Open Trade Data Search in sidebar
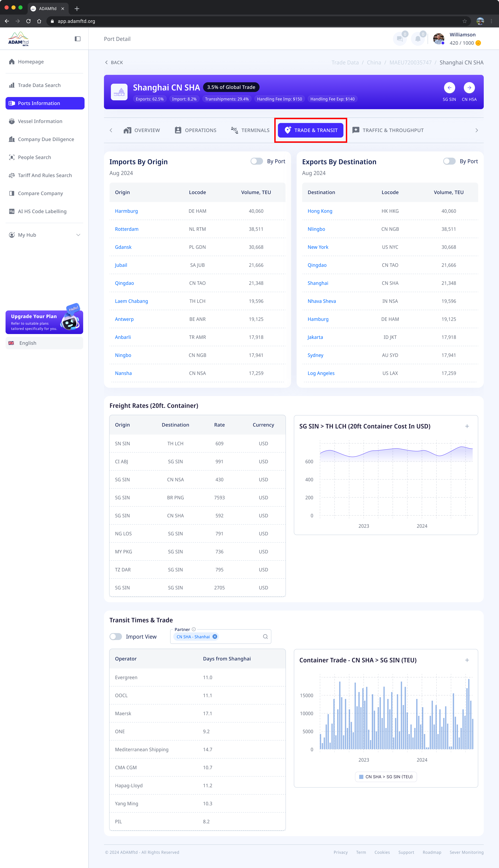Viewport: 499px width, 868px height. (44, 85)
